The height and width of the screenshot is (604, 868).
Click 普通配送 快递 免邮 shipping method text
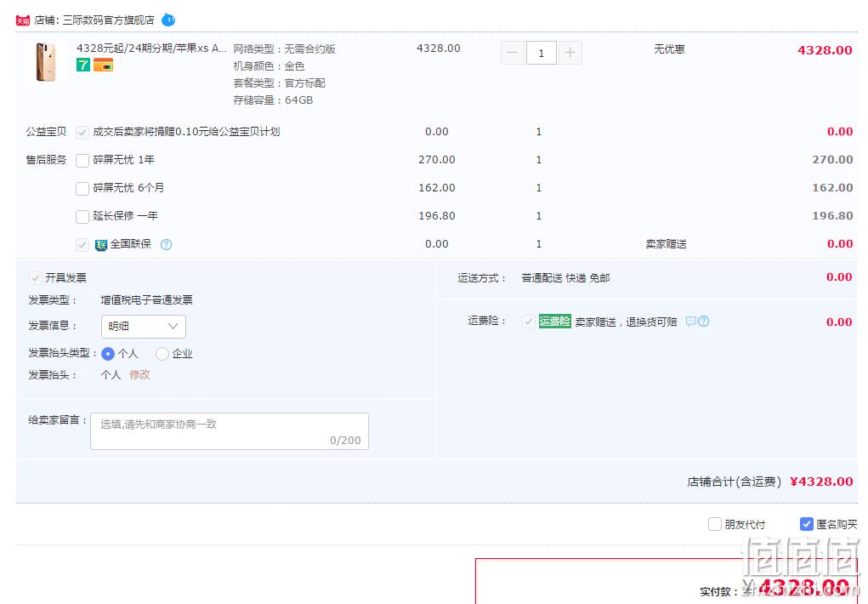pos(565,278)
